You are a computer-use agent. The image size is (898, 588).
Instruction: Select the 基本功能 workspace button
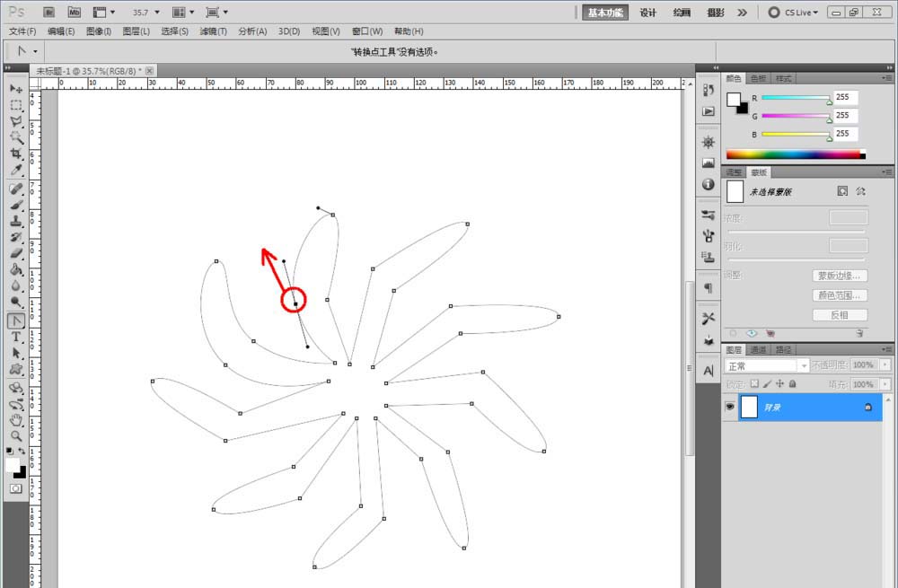[605, 12]
